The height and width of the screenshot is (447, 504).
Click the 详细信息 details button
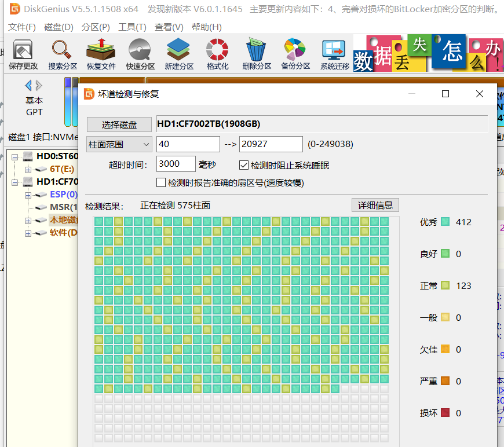(x=375, y=205)
